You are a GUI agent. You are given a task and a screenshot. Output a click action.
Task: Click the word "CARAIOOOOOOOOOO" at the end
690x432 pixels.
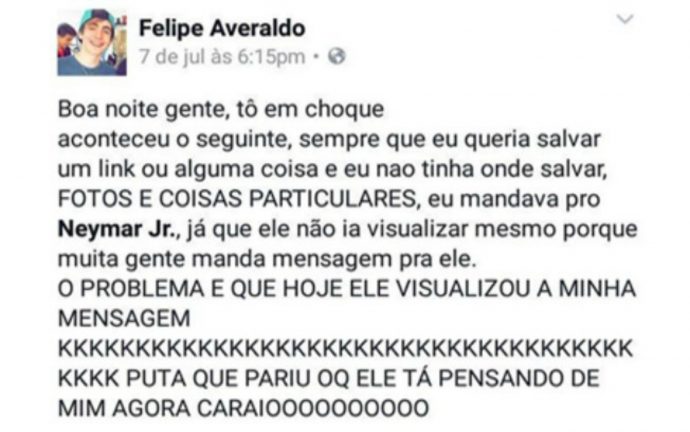point(312,409)
